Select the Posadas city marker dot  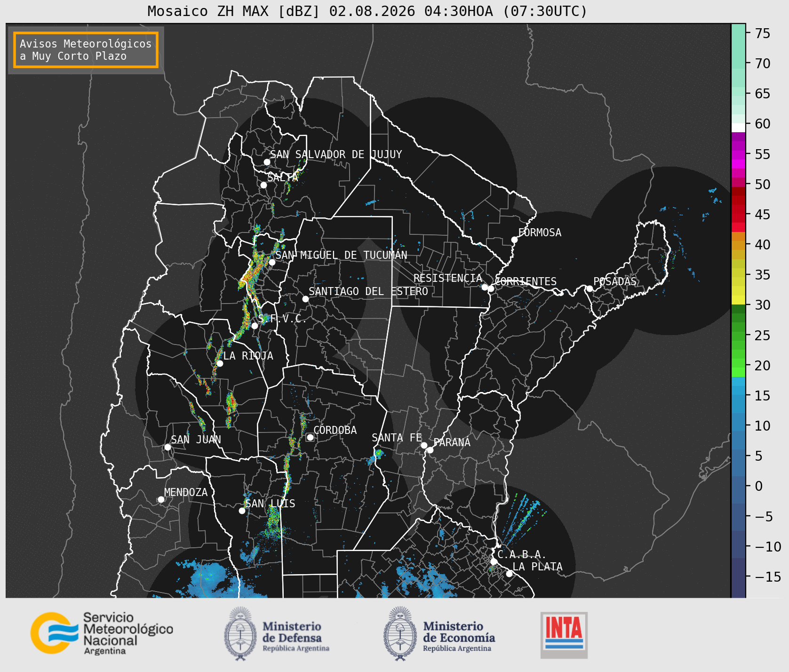tap(589, 288)
